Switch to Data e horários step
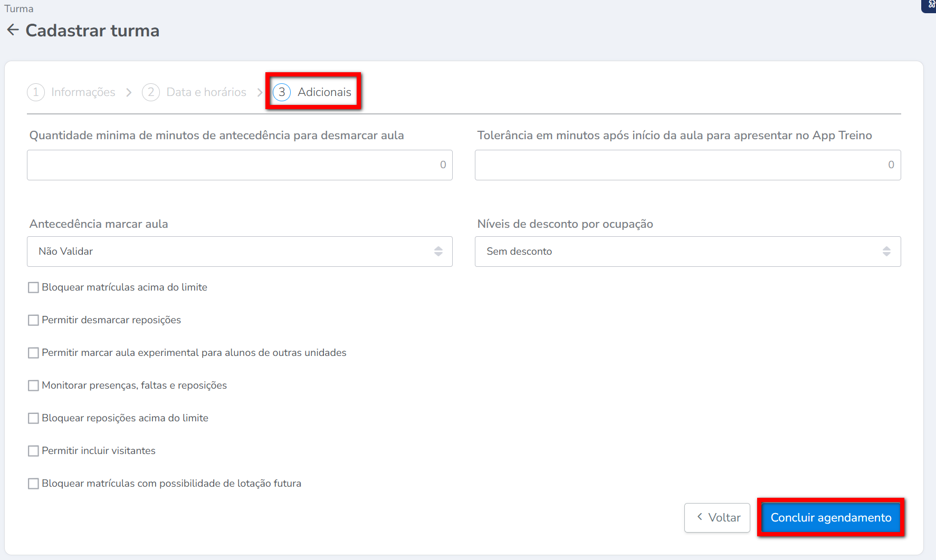This screenshot has width=936, height=560. [206, 92]
